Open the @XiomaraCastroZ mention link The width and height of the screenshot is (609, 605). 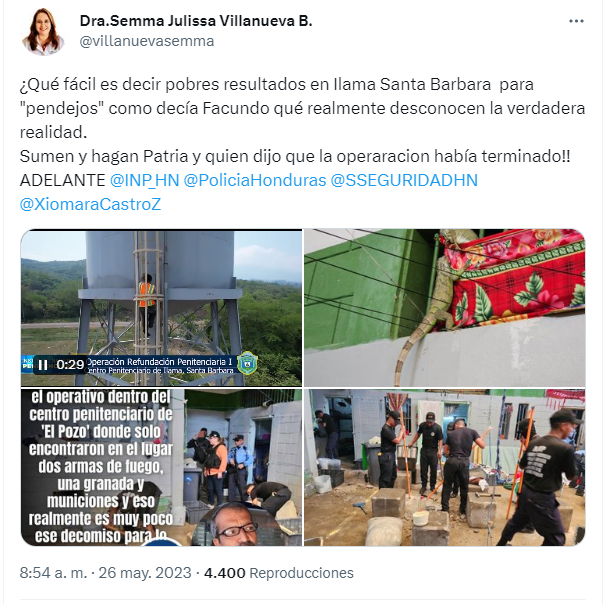point(90,205)
